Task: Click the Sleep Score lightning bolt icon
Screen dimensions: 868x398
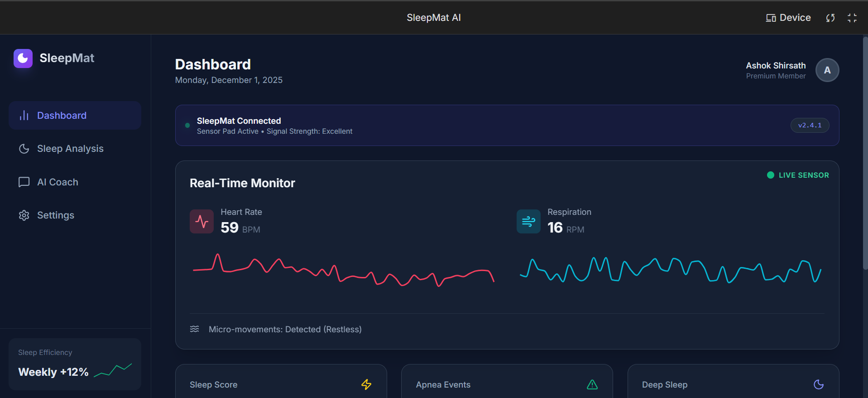Action: point(366,384)
